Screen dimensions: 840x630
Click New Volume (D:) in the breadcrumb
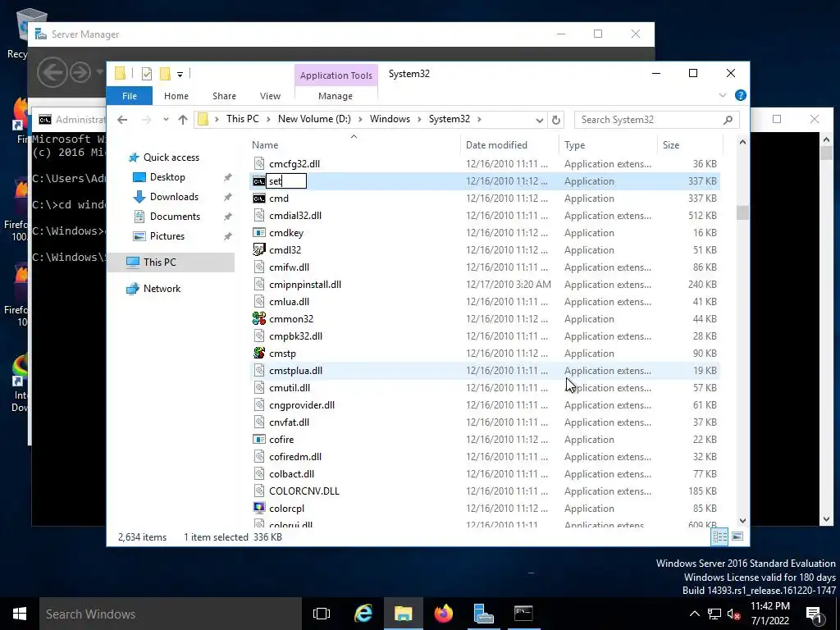314,119
